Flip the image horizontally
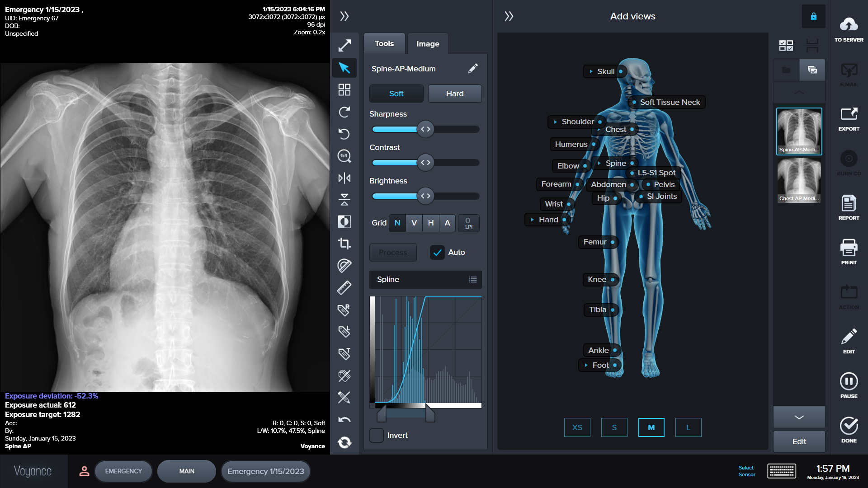This screenshot has width=868, height=488. coord(344,178)
